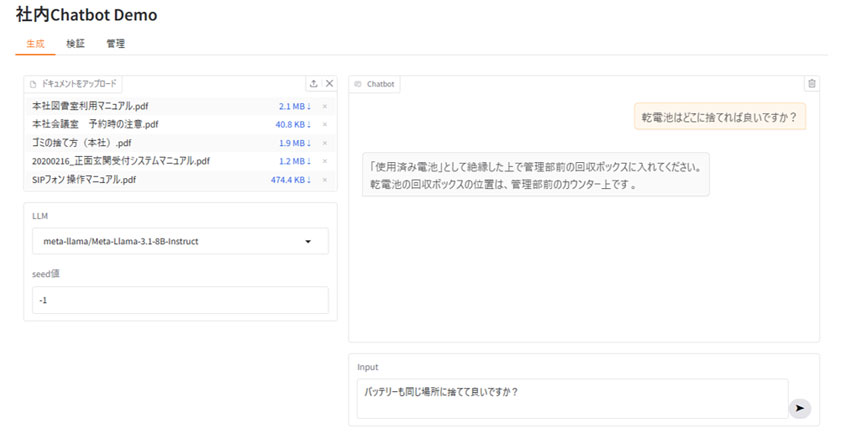The height and width of the screenshot is (433, 846).
Task: Remove ゴミの捨て方（本社）.pdf from the list
Action: pyautogui.click(x=324, y=143)
